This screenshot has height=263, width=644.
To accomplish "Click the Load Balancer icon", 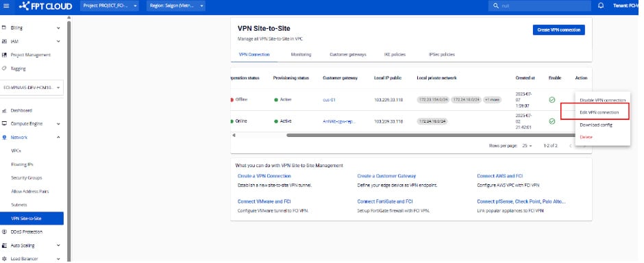I will [x=5, y=259].
